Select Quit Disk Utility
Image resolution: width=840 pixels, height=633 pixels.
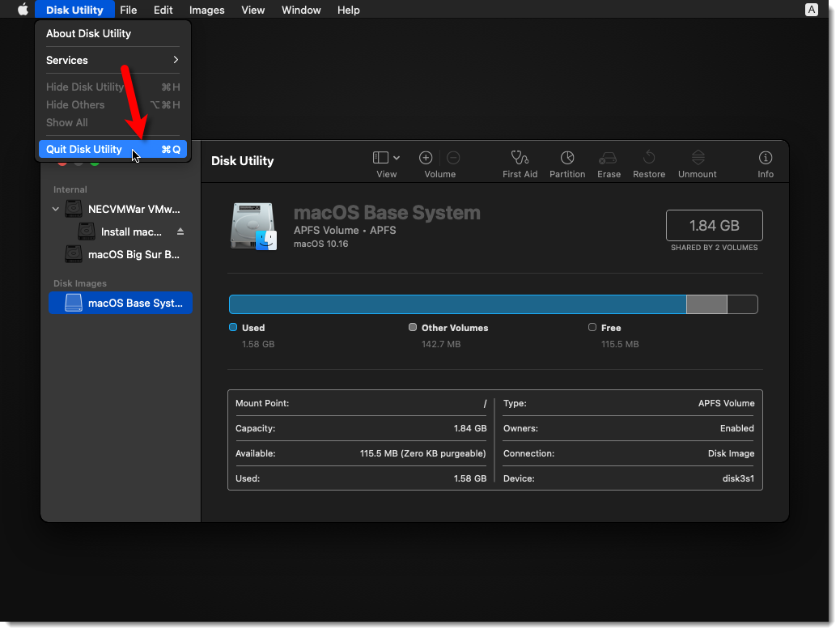pyautogui.click(x=112, y=149)
